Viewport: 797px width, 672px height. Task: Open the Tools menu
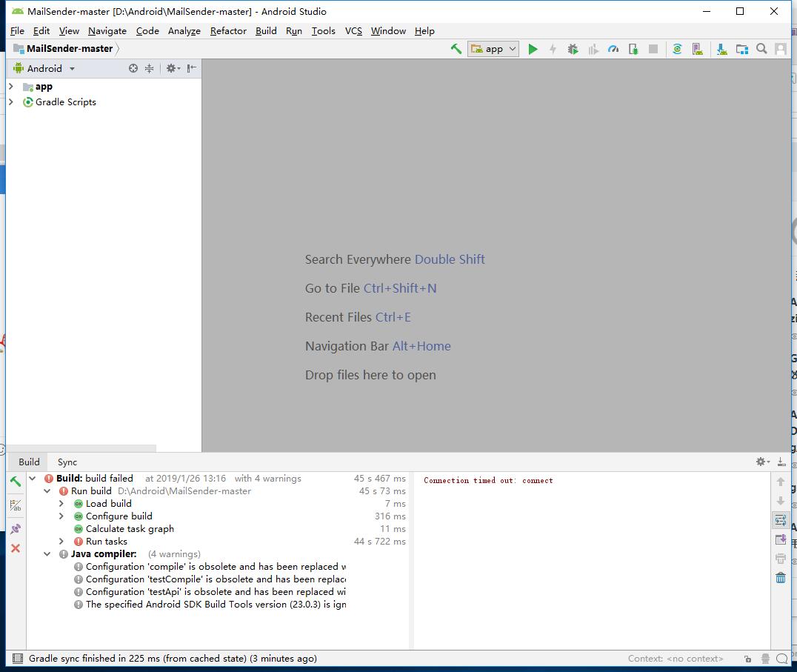click(323, 31)
